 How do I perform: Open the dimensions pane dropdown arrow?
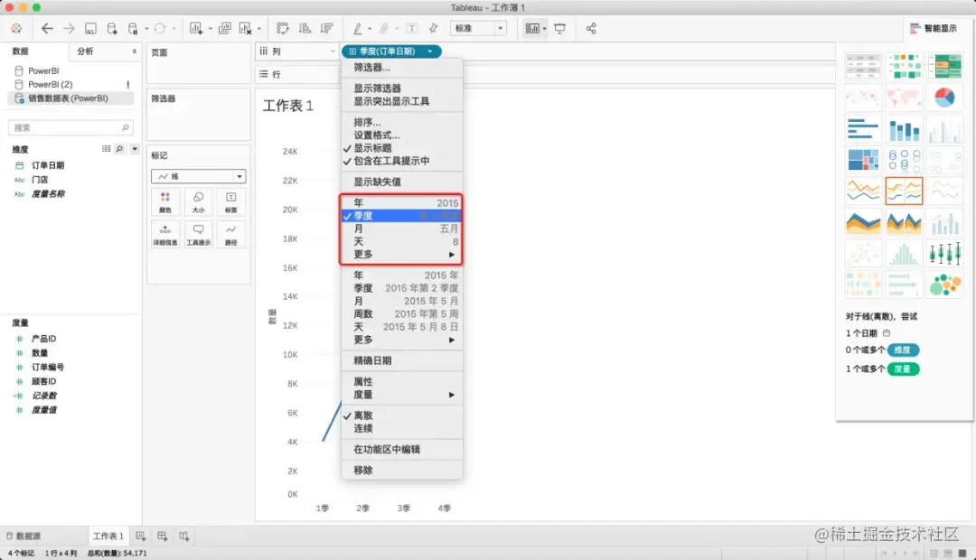135,149
